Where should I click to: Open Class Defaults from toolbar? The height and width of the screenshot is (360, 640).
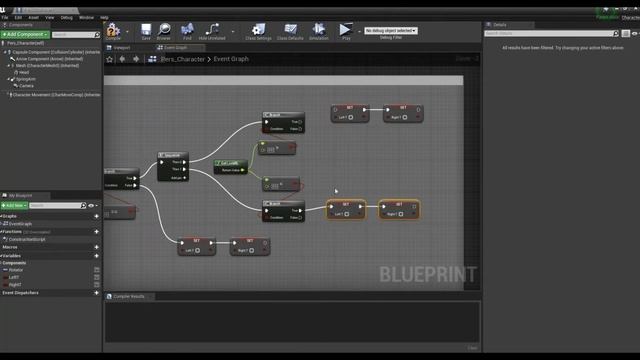point(290,29)
